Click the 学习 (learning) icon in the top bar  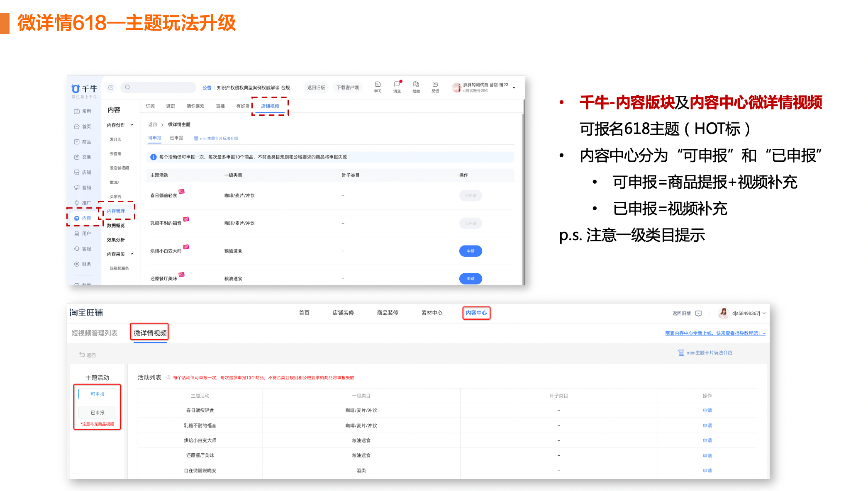click(x=378, y=85)
